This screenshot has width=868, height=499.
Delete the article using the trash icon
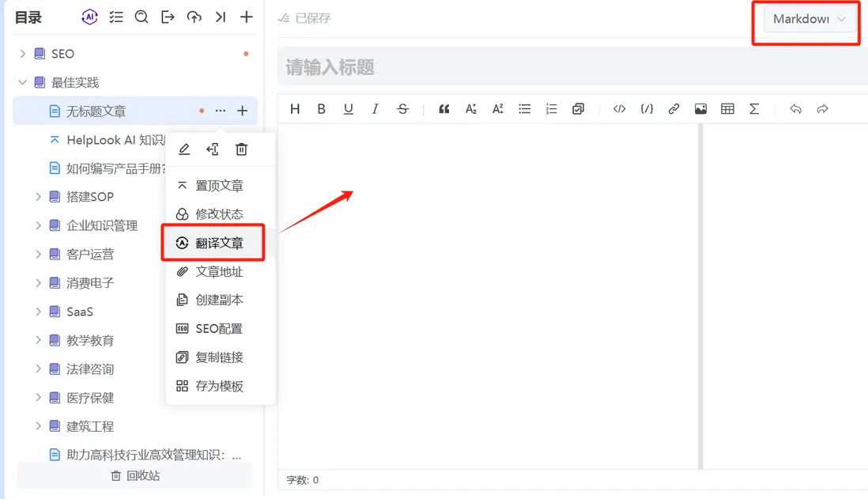coord(241,149)
